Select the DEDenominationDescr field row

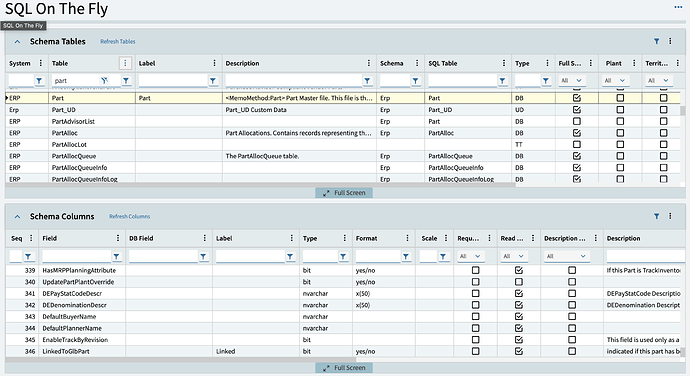pos(343,305)
